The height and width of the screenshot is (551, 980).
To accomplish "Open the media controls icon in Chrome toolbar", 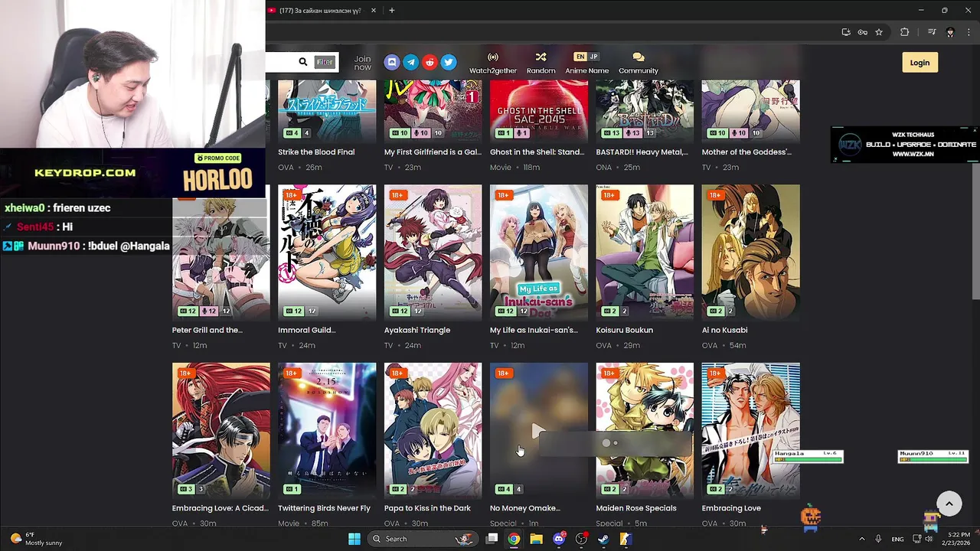I will [x=932, y=32].
